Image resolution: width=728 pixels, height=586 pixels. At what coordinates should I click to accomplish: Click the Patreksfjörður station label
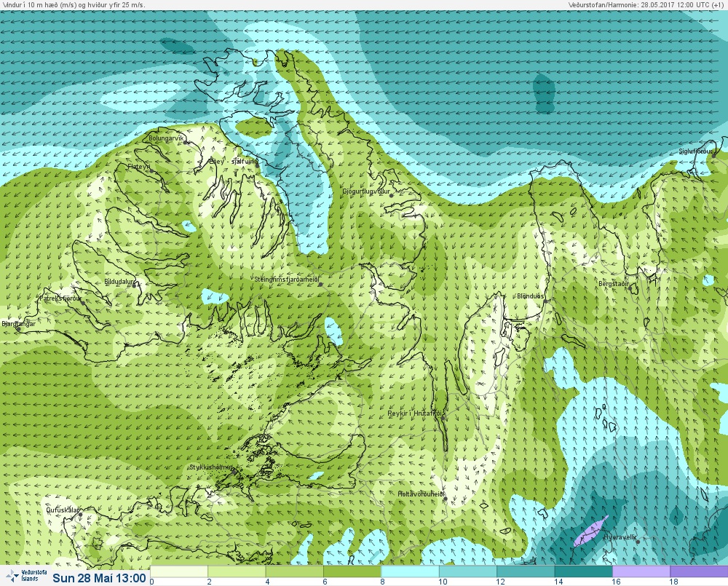[x=60, y=298]
